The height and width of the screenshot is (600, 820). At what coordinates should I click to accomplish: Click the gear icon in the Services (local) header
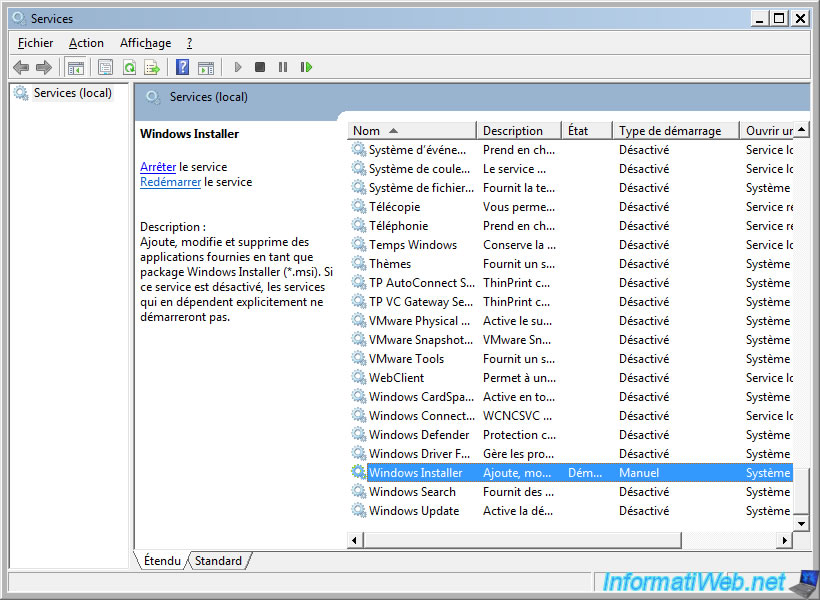tap(153, 97)
